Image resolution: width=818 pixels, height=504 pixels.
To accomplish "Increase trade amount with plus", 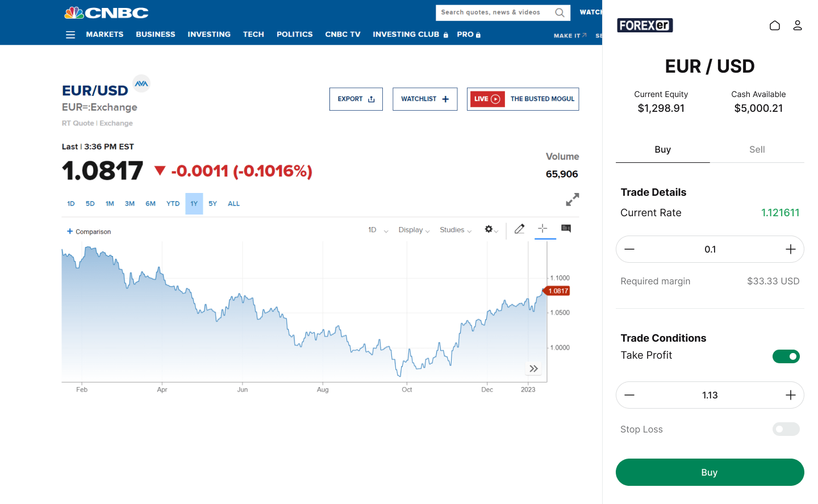I will click(791, 249).
